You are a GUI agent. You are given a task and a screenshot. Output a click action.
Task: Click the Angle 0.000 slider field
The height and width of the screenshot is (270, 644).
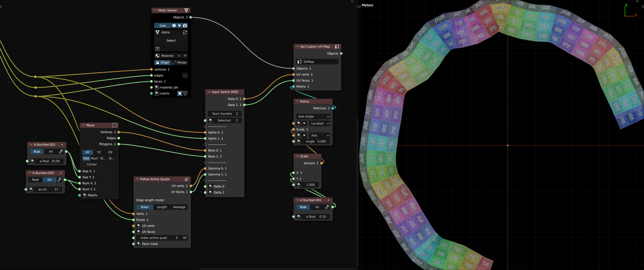pyautogui.click(x=315, y=142)
